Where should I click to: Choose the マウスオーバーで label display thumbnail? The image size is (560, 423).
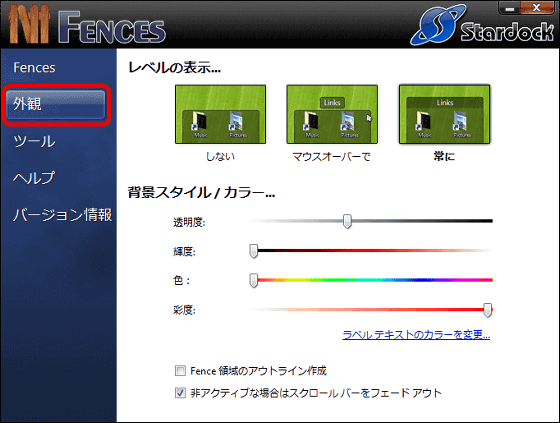point(332,114)
